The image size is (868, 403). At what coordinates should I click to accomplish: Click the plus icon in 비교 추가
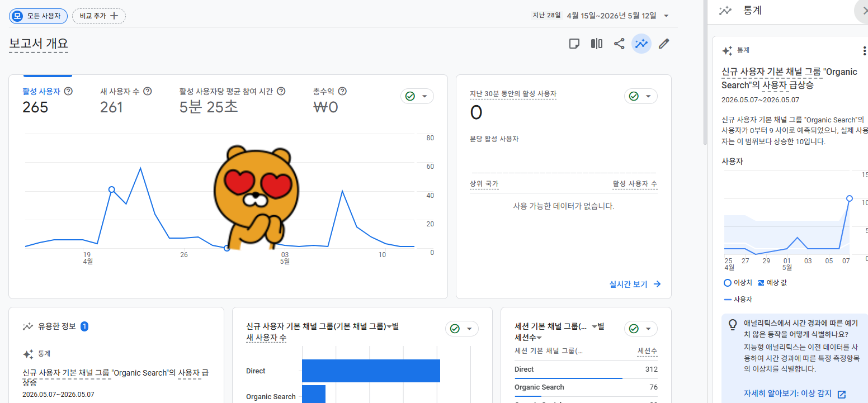coord(114,16)
